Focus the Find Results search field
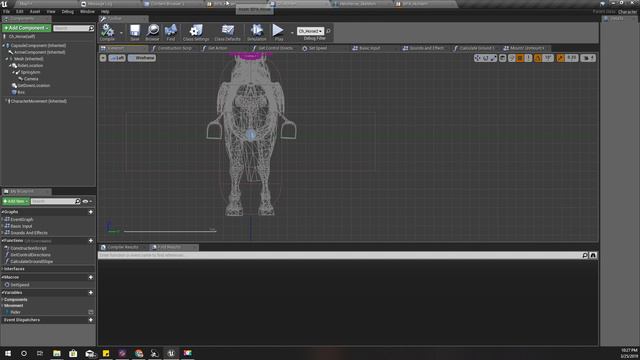640x360 pixels. [340, 255]
